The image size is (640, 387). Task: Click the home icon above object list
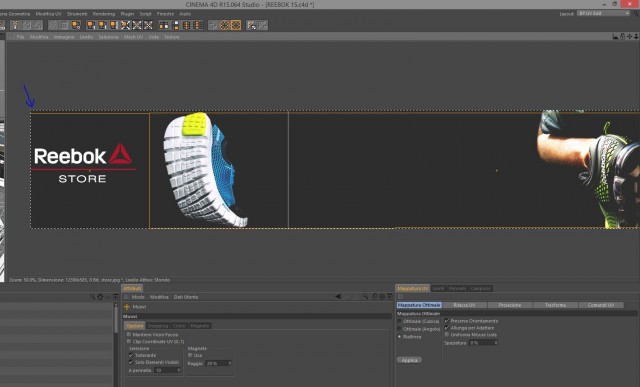[100, 297]
